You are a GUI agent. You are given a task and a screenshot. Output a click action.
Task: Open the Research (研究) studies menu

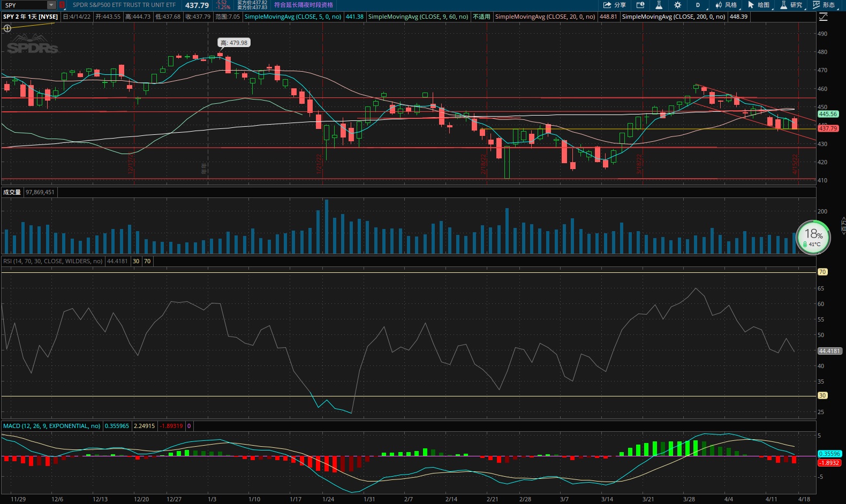pyautogui.click(x=791, y=5)
